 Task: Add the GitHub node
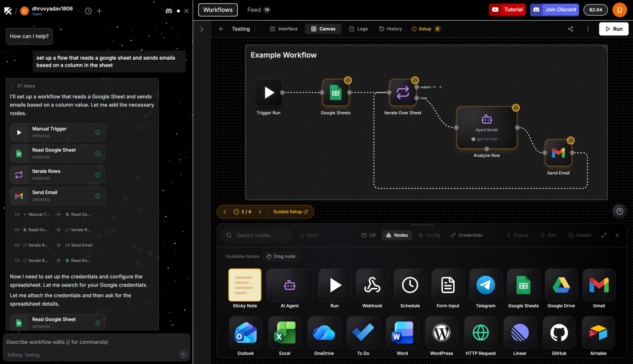point(559,333)
